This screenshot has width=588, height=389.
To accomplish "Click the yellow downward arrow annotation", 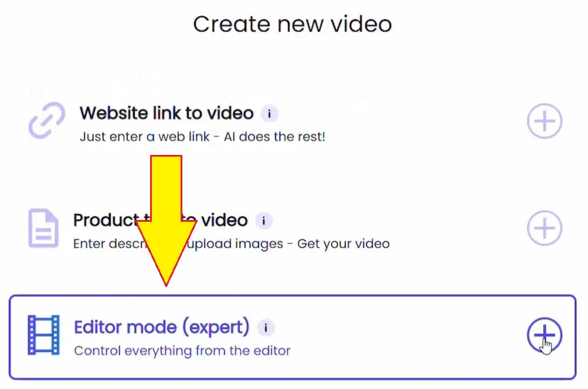I will coord(166,219).
